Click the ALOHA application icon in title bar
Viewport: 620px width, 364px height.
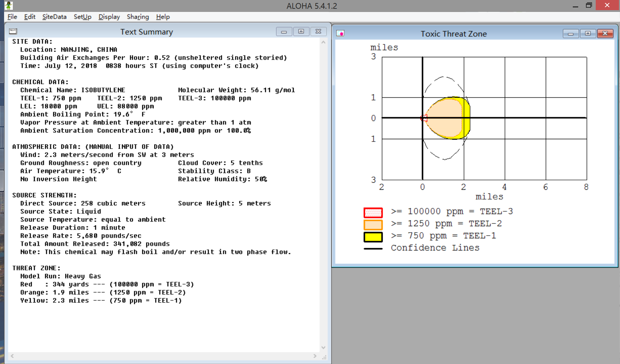(9, 5)
